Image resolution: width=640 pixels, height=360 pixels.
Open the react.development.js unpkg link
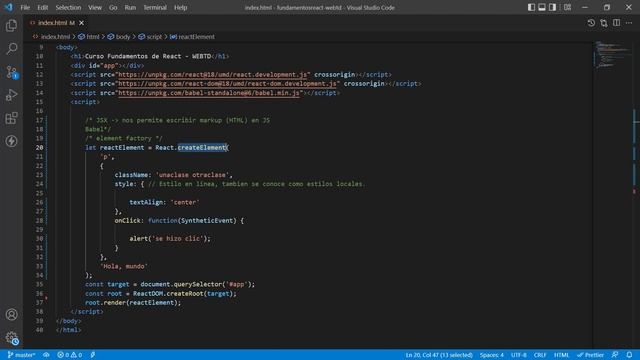click(x=212, y=75)
